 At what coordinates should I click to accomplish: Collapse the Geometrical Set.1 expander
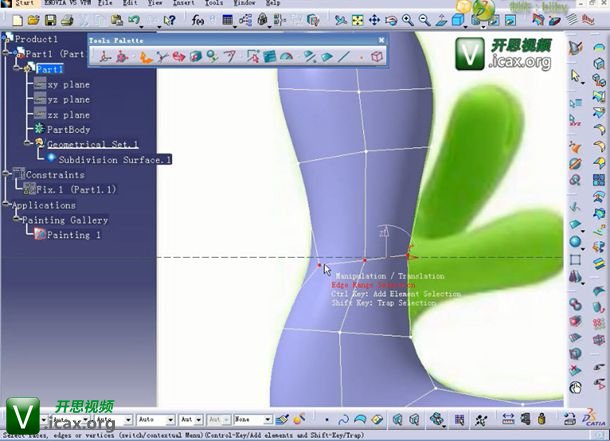pyautogui.click(x=27, y=143)
